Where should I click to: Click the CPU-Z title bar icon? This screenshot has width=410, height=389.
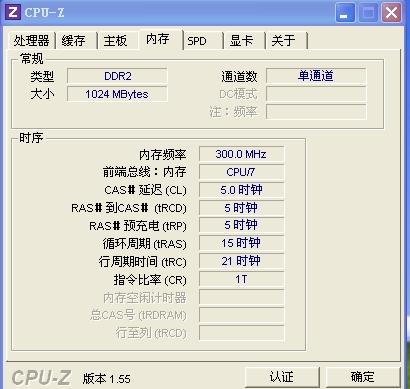pos(13,12)
